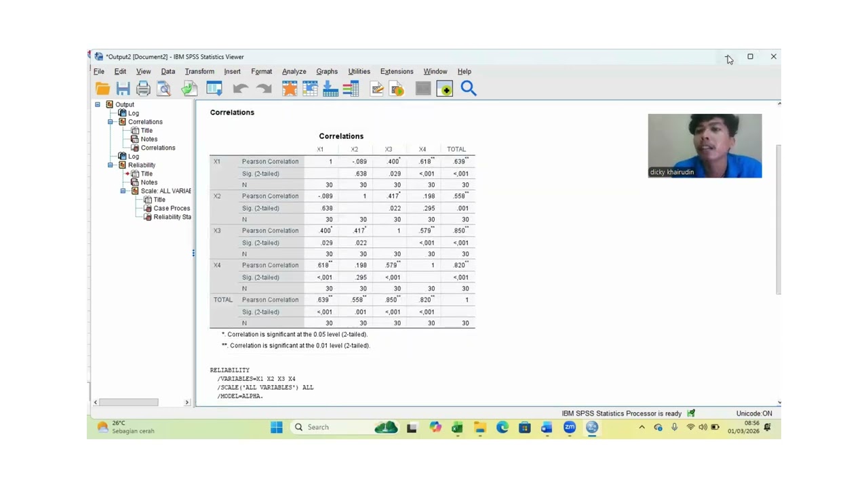
Task: Click the Recall recent dialogs icon
Action: (214, 88)
